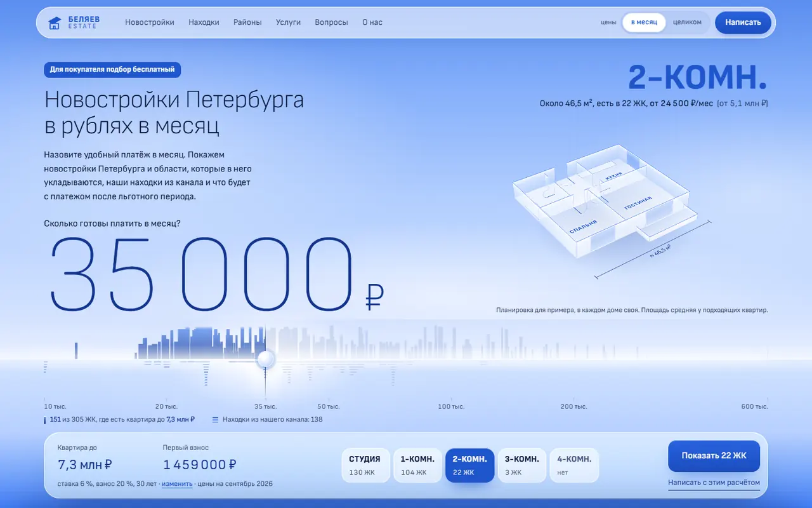Click «изменить» to edit mortgage terms
This screenshot has height=508, width=812.
[x=177, y=484]
